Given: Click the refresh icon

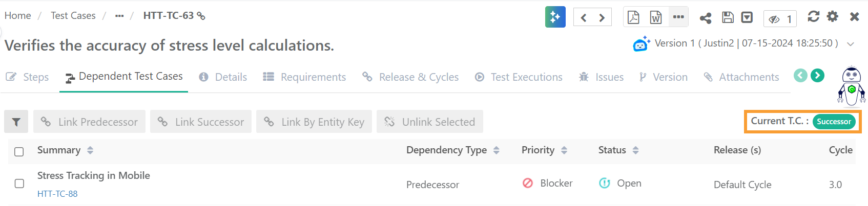Looking at the screenshot, I should (x=813, y=16).
